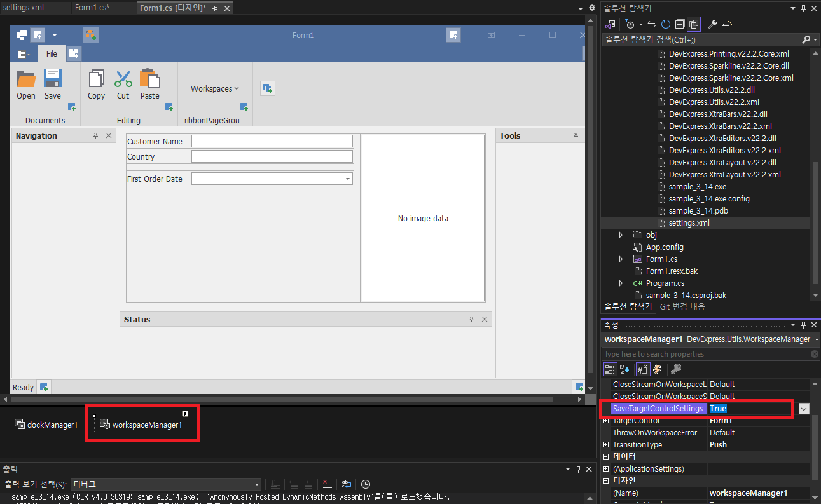Viewport: 821px width, 504px height.
Task: Open workspaceManager1 smart tag arrow
Action: tap(185, 414)
